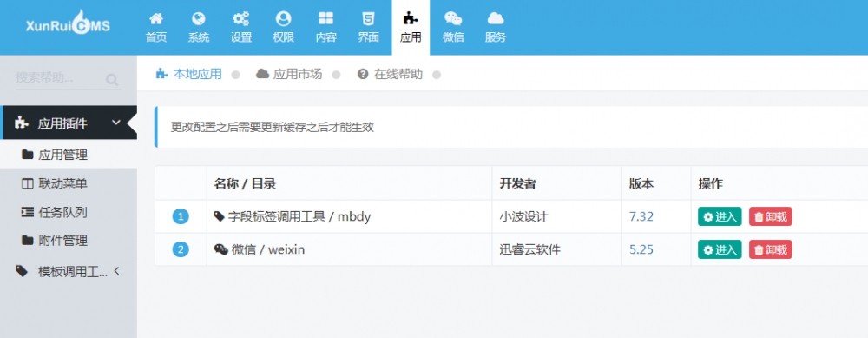This screenshot has width=868, height=338.
Task: Open the 首页 home tab
Action: click(156, 28)
